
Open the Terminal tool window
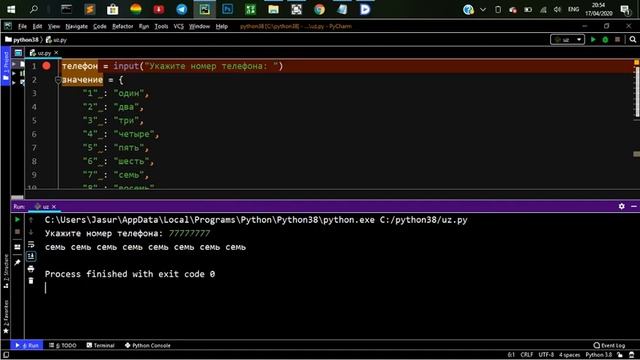(x=100, y=345)
